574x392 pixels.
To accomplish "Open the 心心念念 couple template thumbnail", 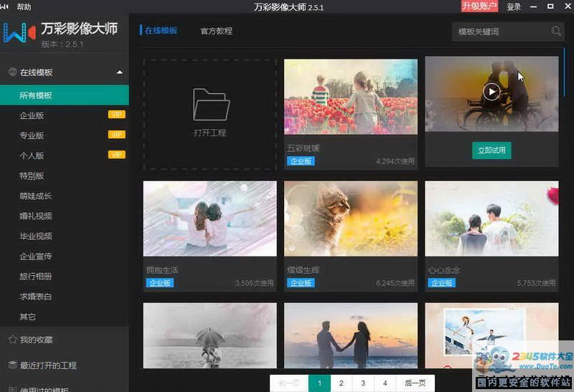I will [x=491, y=219].
